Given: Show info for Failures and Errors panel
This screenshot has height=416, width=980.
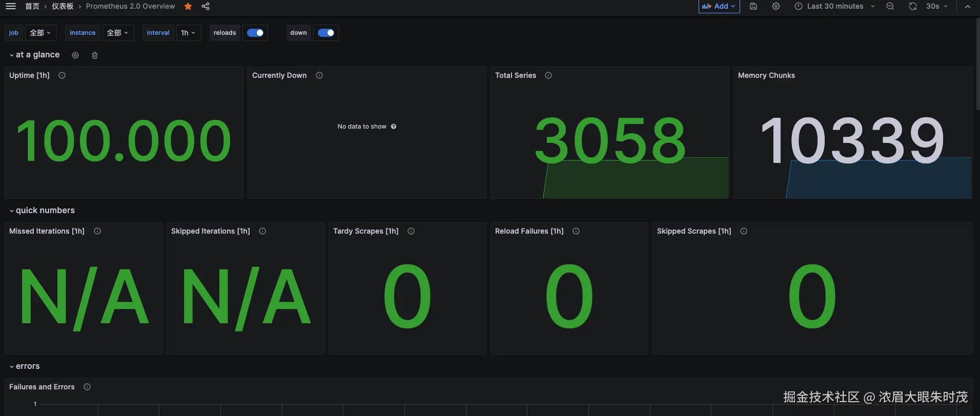Looking at the screenshot, I should (87, 387).
